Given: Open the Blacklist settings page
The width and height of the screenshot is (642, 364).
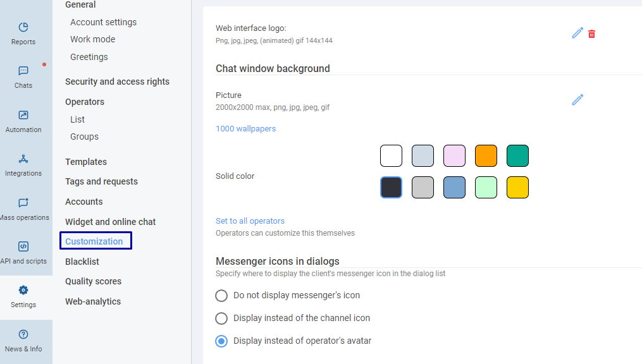Looking at the screenshot, I should tap(82, 262).
